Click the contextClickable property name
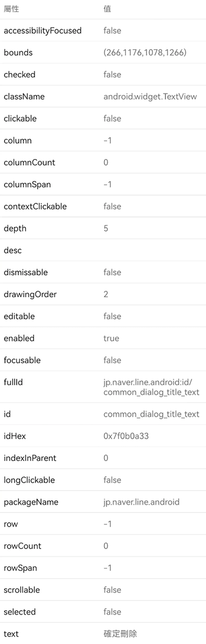The image size is (206, 644). tap(35, 206)
